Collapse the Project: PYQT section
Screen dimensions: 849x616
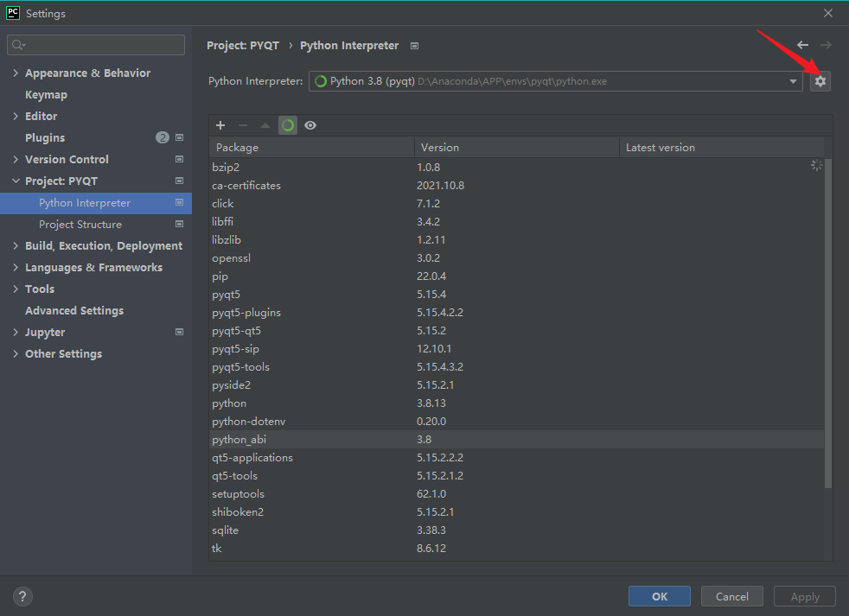point(16,181)
